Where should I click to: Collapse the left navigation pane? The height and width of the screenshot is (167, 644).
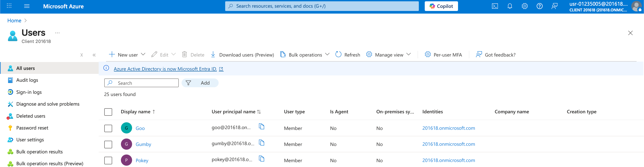[94, 55]
